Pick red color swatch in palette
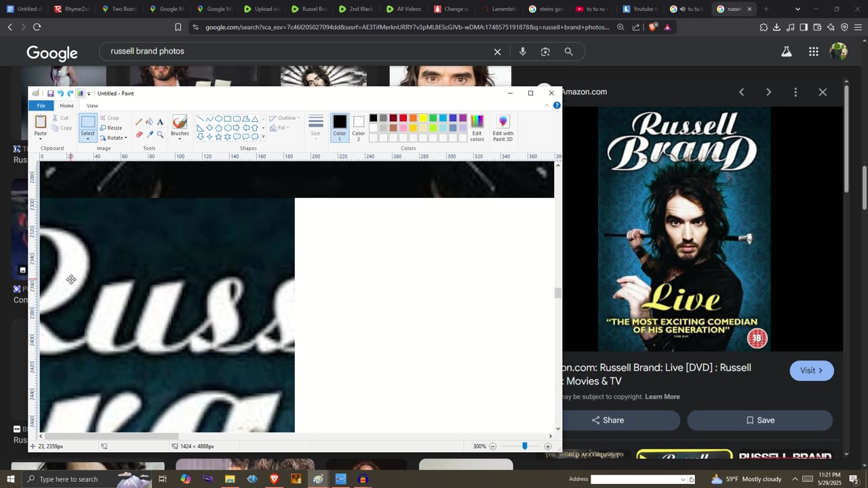Viewport: 868px width, 488px height. point(403,118)
